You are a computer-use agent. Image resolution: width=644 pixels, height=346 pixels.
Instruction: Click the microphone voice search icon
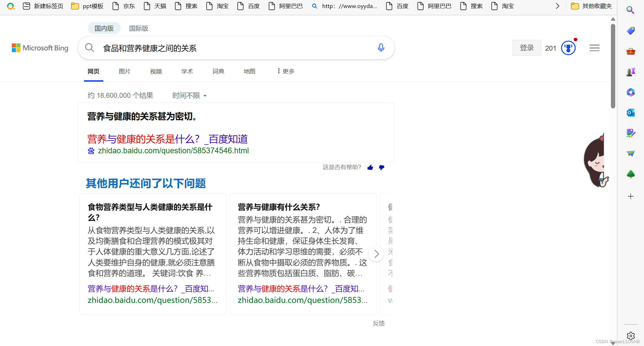[x=381, y=48]
